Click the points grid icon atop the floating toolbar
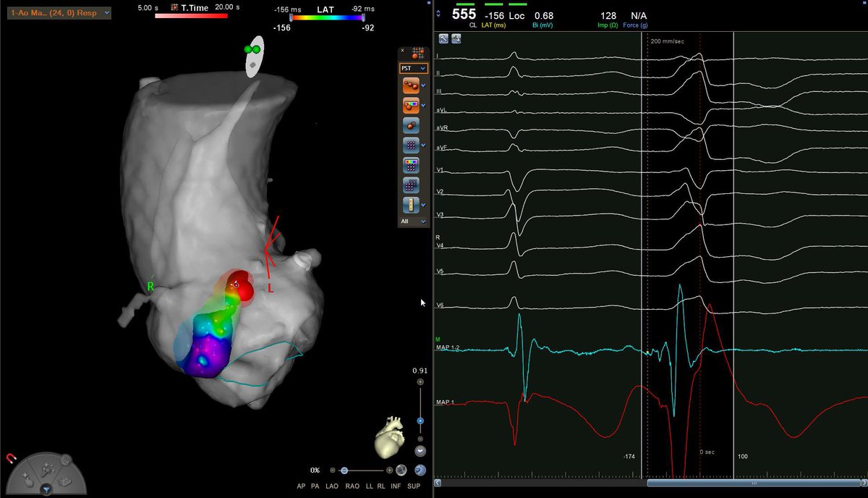This screenshot has width=868, height=498. pyautogui.click(x=417, y=53)
